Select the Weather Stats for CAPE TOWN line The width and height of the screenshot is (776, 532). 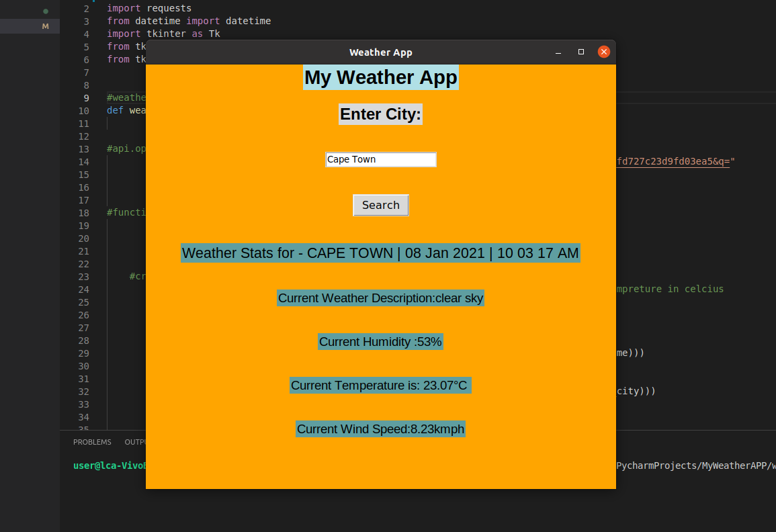(380, 253)
